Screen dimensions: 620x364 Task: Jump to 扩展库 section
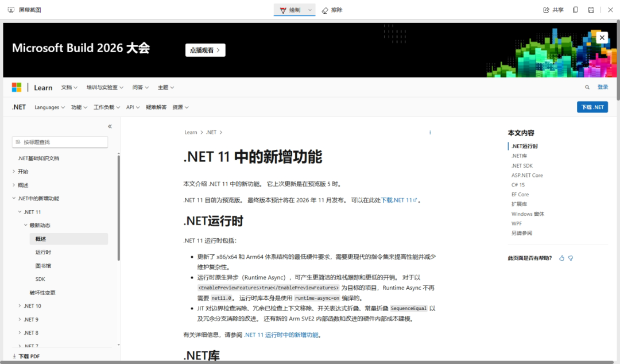[x=519, y=204]
